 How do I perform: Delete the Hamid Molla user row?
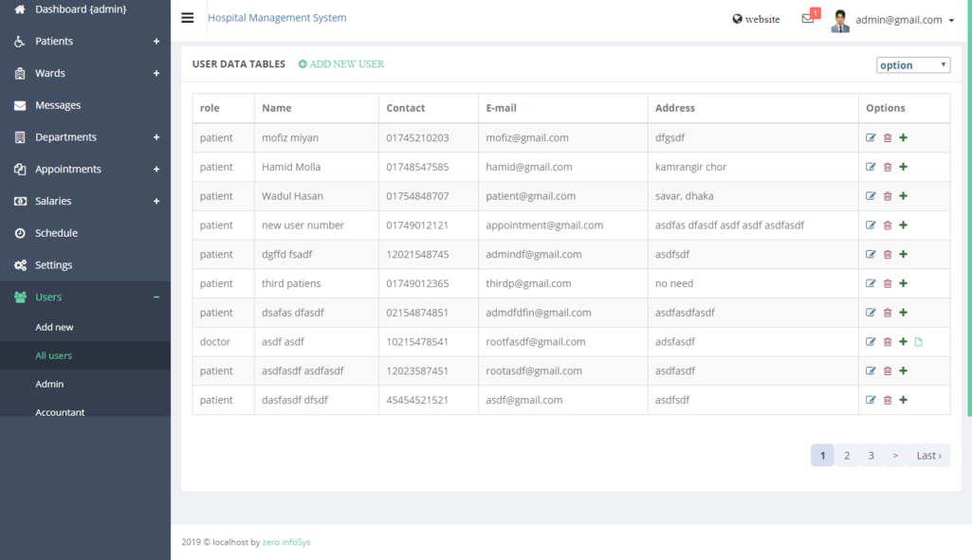pyautogui.click(x=888, y=168)
